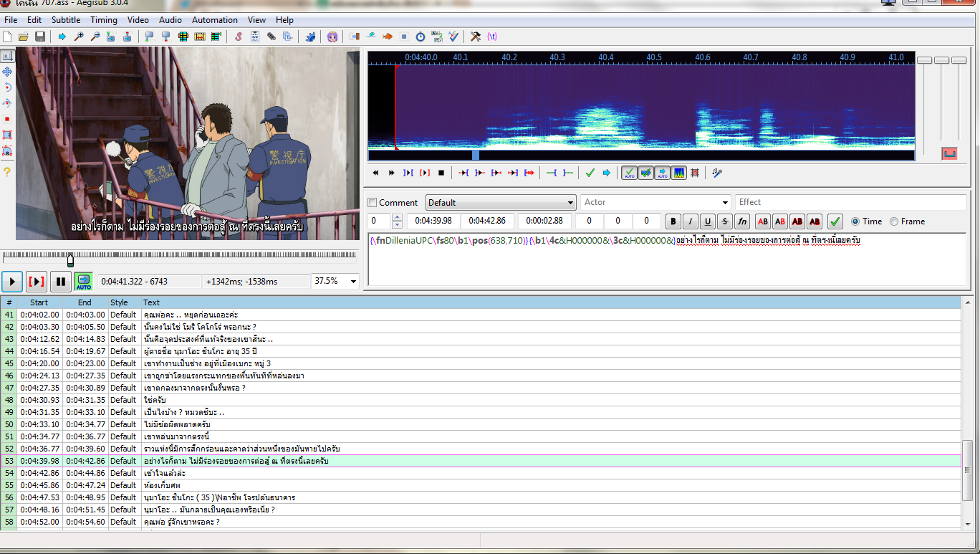Open the Subtitle menu
The width and height of the screenshot is (980, 554).
pos(66,20)
